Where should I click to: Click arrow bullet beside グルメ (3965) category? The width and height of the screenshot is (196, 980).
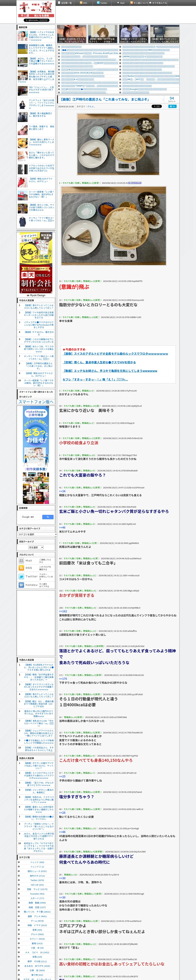[19, 934]
